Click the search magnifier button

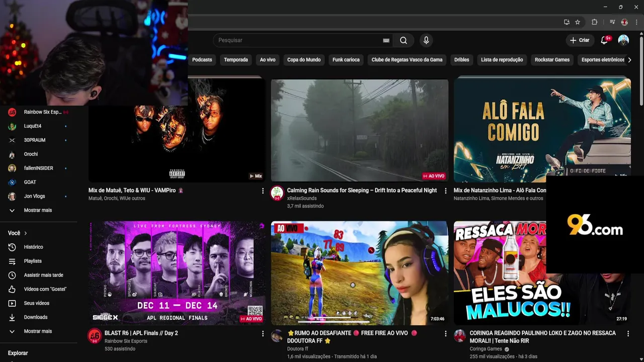[x=404, y=40]
